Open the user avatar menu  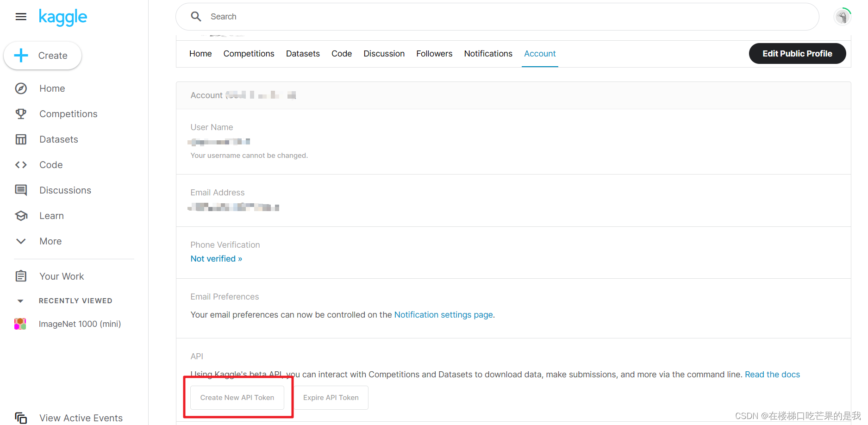click(x=843, y=17)
